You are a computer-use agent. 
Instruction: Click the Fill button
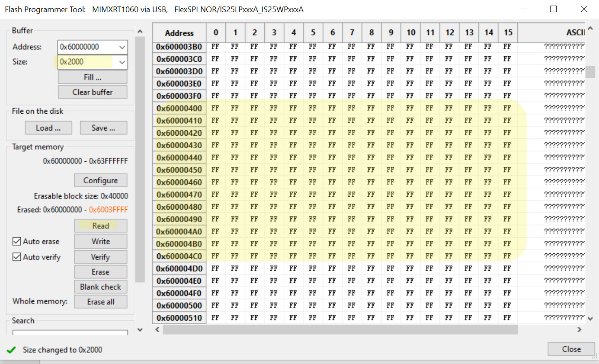click(92, 77)
